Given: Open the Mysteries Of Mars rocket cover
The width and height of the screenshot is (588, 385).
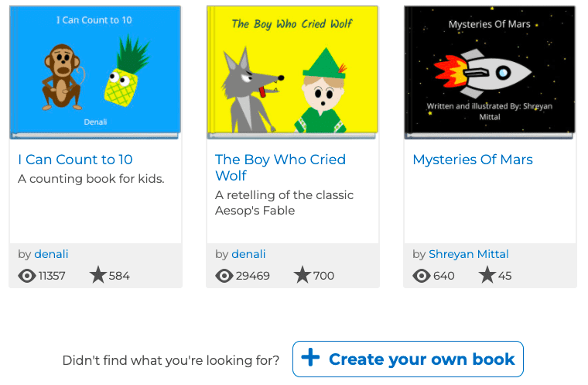Looking at the screenshot, I should pyautogui.click(x=490, y=72).
